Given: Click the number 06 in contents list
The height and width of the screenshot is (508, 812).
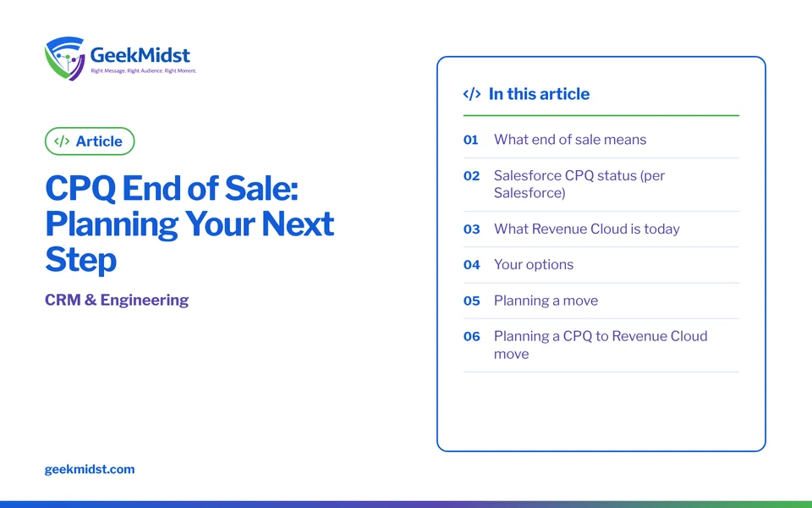Looking at the screenshot, I should click(x=471, y=336).
